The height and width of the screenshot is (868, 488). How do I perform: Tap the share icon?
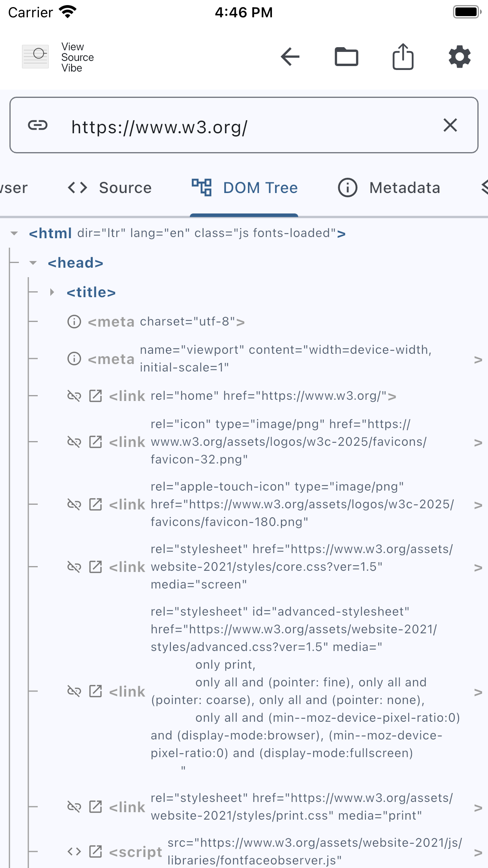pos(403,57)
